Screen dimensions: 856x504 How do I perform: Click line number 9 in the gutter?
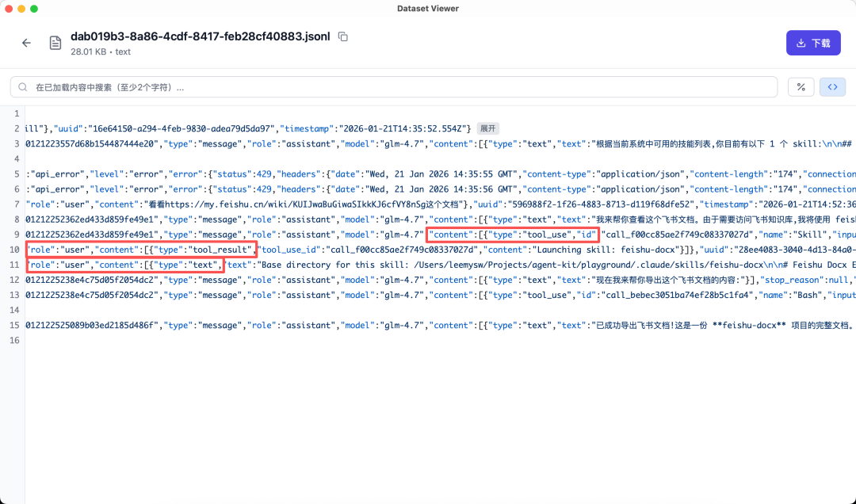(15, 234)
